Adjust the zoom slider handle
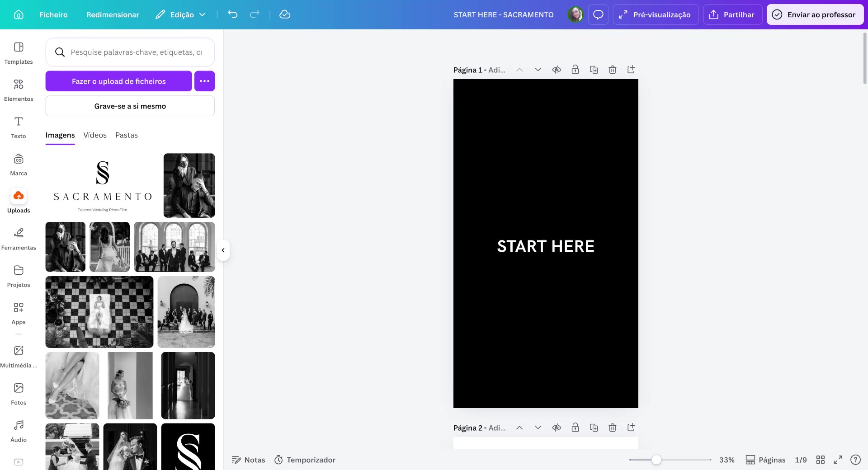This screenshot has width=868, height=470. 656,460
